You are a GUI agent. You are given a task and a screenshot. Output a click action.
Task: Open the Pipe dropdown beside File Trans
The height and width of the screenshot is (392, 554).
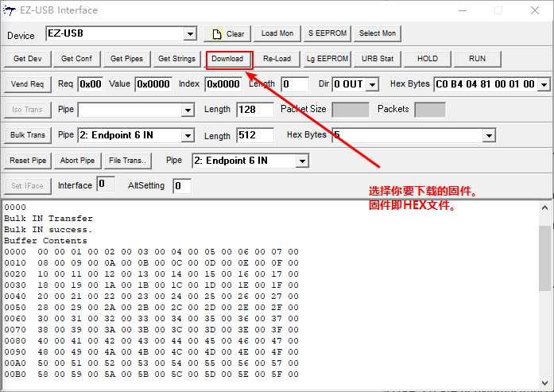pyautogui.click(x=302, y=161)
